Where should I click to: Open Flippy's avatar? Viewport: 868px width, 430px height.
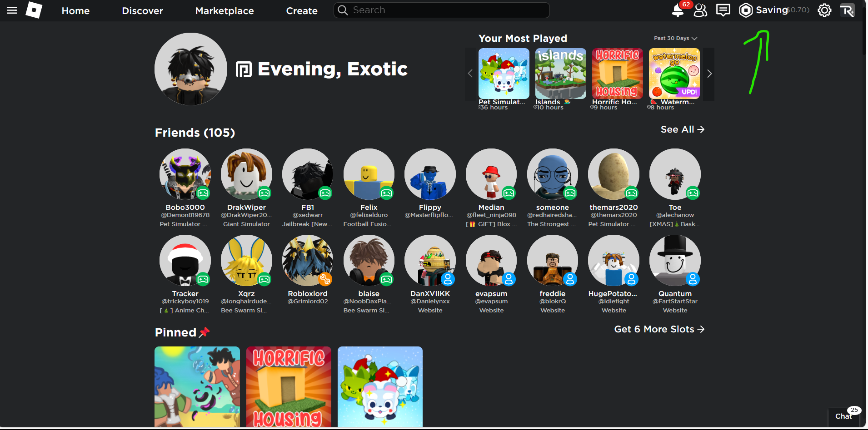(x=430, y=174)
